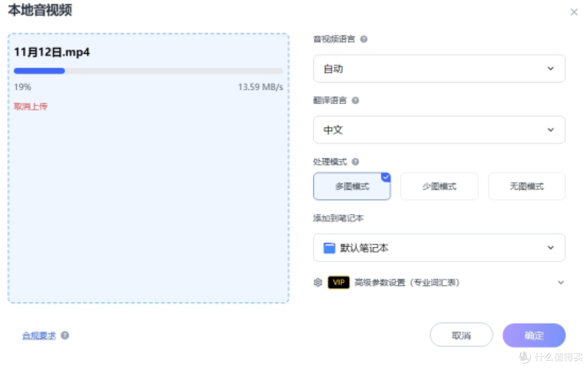Click the gear icon for advanced settings
The height and width of the screenshot is (369, 588).
[318, 282]
